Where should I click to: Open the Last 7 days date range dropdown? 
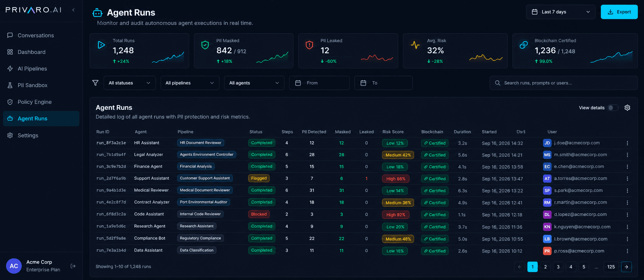click(561, 12)
